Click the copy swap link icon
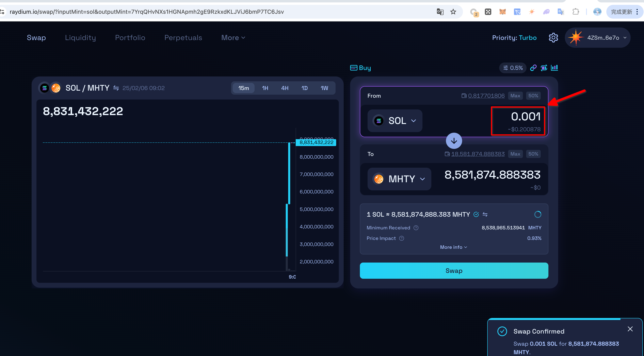 pyautogui.click(x=533, y=68)
